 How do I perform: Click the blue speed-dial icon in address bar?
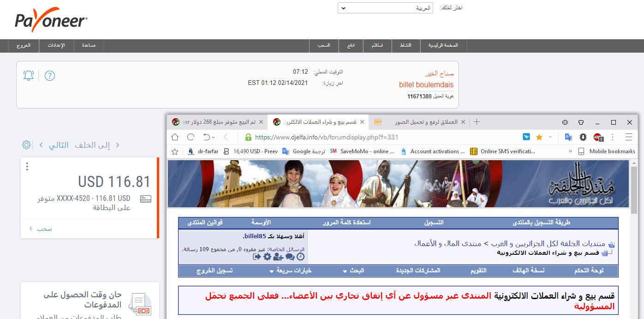pyautogui.click(x=526, y=137)
